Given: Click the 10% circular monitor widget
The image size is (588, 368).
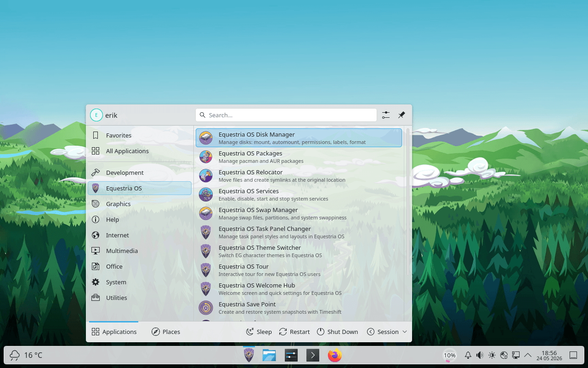Looking at the screenshot, I should (450, 355).
